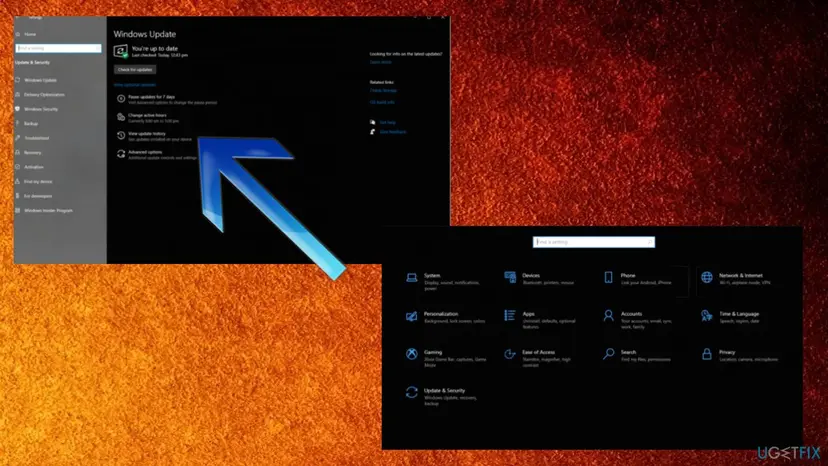The image size is (828, 466).
Task: Click the Give feedback icon
Action: 373,132
